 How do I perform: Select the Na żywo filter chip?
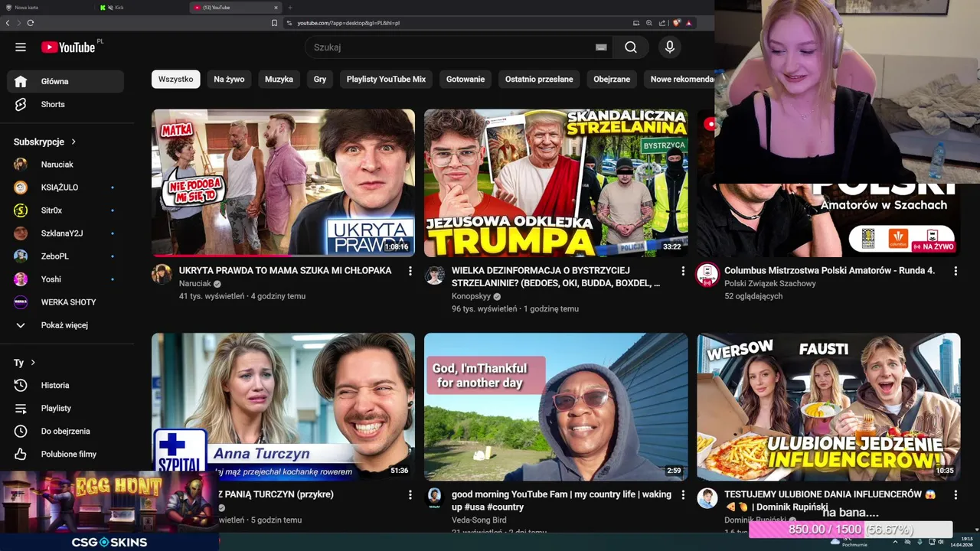point(229,80)
